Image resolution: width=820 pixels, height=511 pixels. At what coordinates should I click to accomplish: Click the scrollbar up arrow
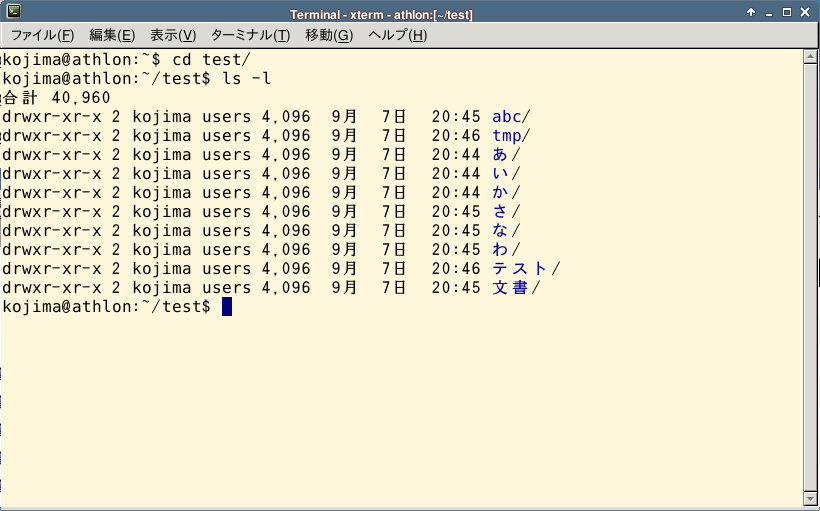point(811,56)
